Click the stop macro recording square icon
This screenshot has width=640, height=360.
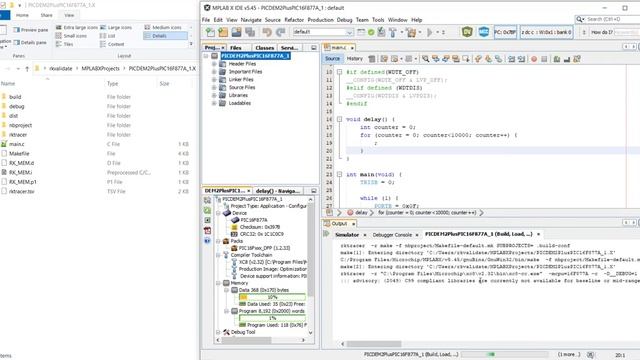click(x=544, y=59)
